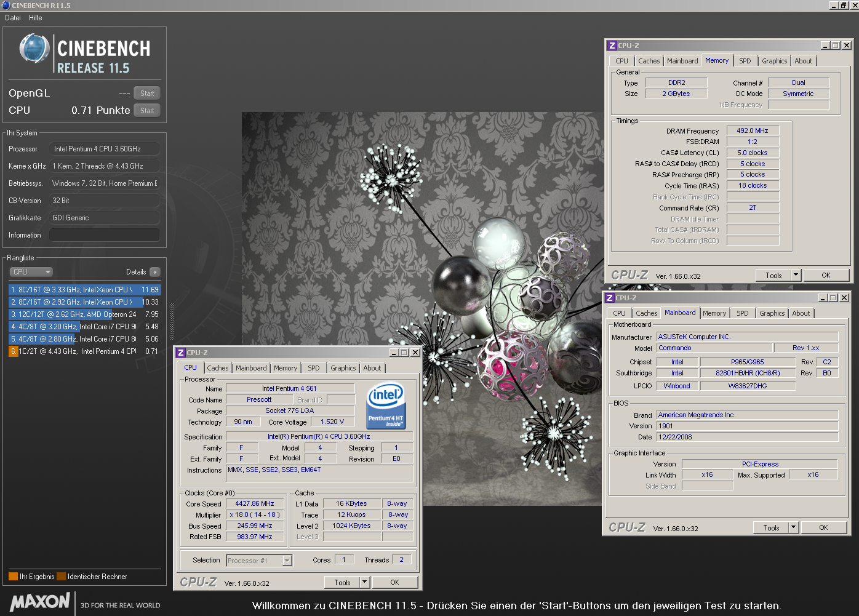Viewport: 859px width, 616px height.
Task: Click the Betriebssys. field Windows 7, 32 Bit
Action: pyautogui.click(x=105, y=183)
